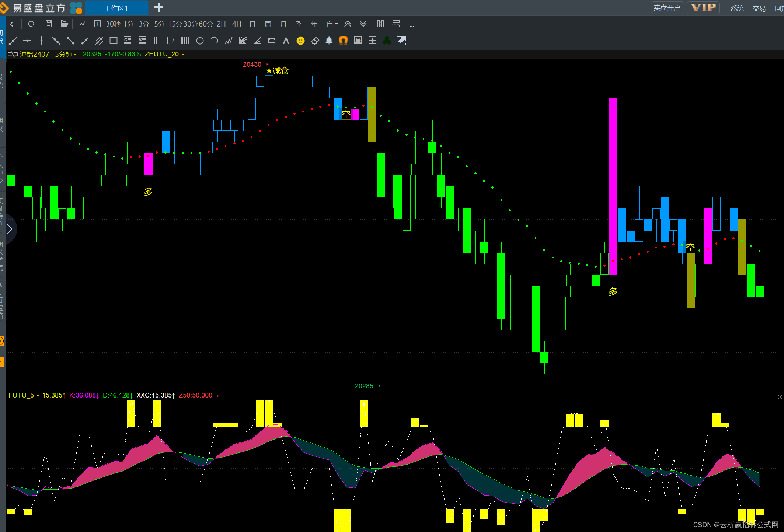The width and height of the screenshot is (784, 532).
Task: Click the green clover icon
Action: (x=387, y=41)
